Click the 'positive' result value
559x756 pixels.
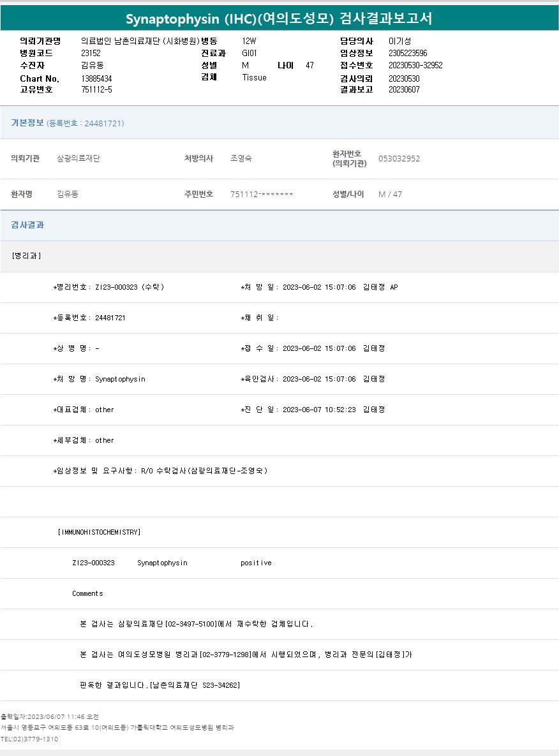coord(256,563)
